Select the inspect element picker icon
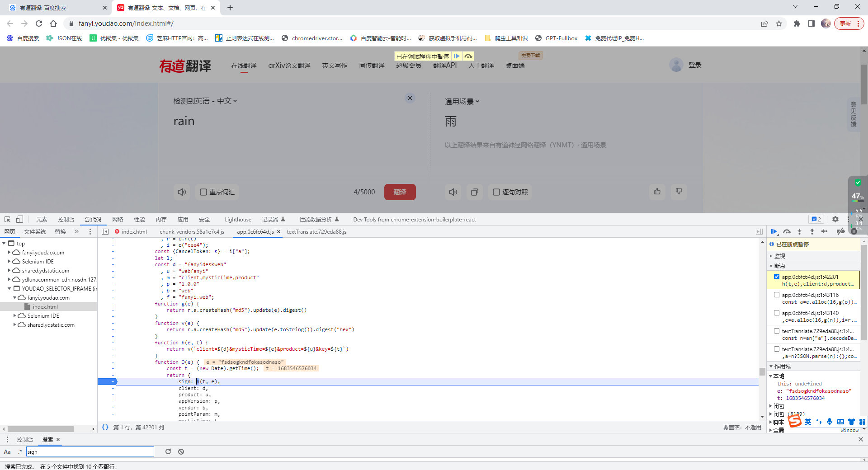Screen dimensions: 868x470 pos(8,219)
